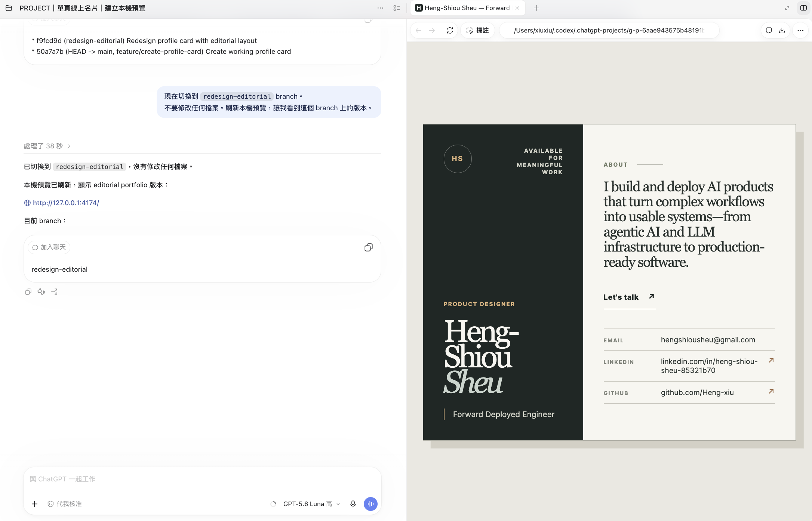The height and width of the screenshot is (521, 812).
Task: Start dictation with the microphone icon
Action: [353, 504]
